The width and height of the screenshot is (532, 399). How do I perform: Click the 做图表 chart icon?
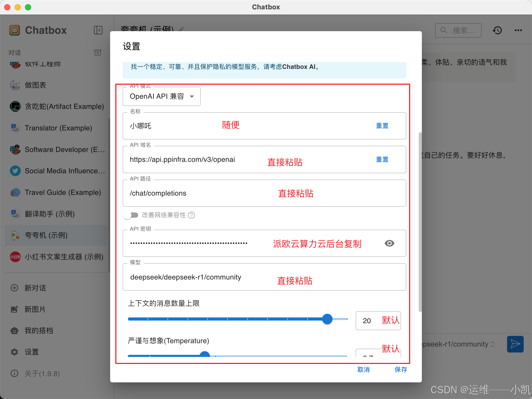coord(15,85)
